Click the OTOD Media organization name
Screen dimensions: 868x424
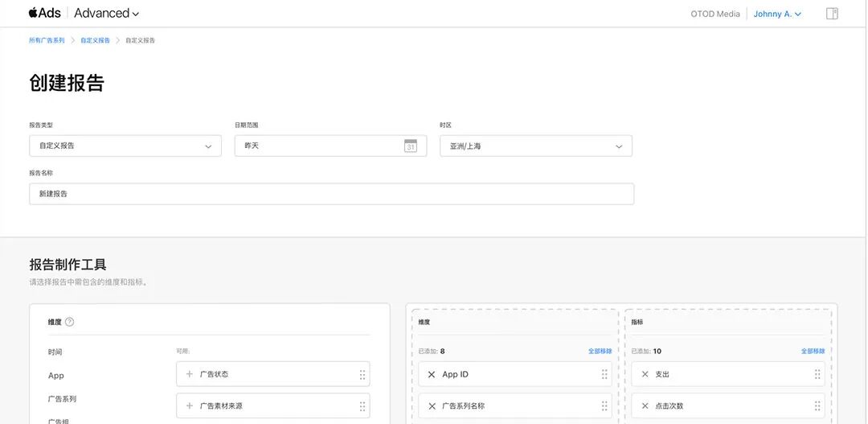pos(715,14)
